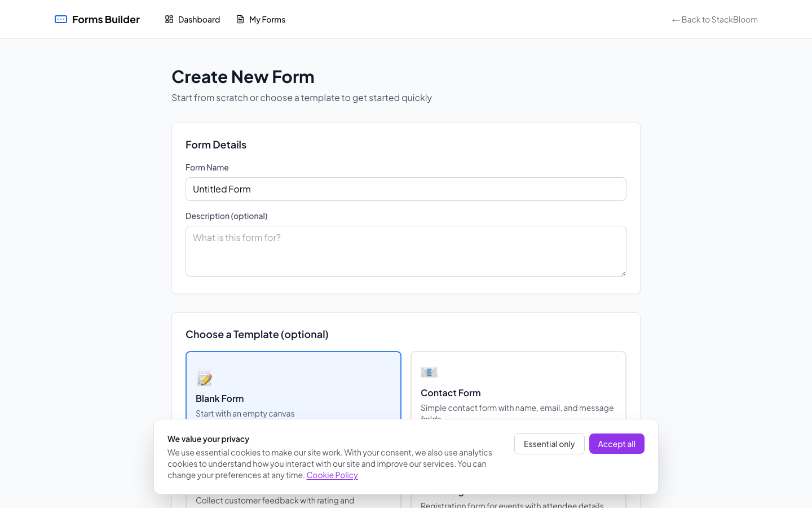
Task: Open the Dashboard page
Action: 198,19
